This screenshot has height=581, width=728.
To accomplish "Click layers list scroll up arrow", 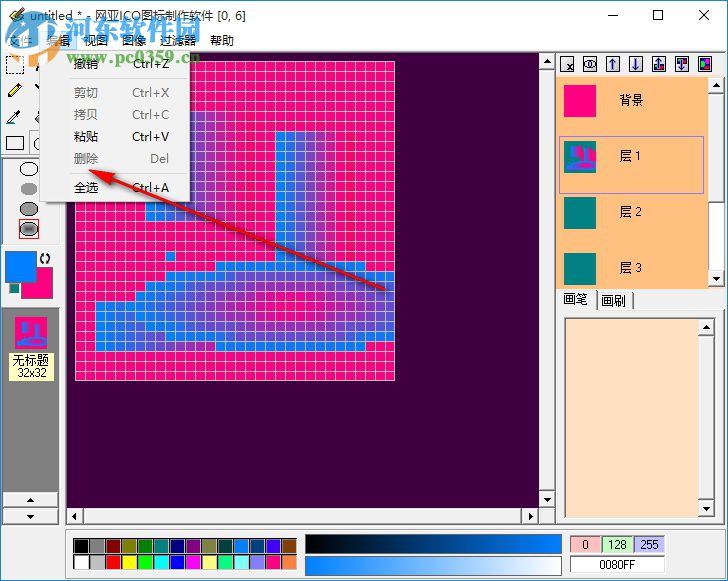I will (x=716, y=85).
